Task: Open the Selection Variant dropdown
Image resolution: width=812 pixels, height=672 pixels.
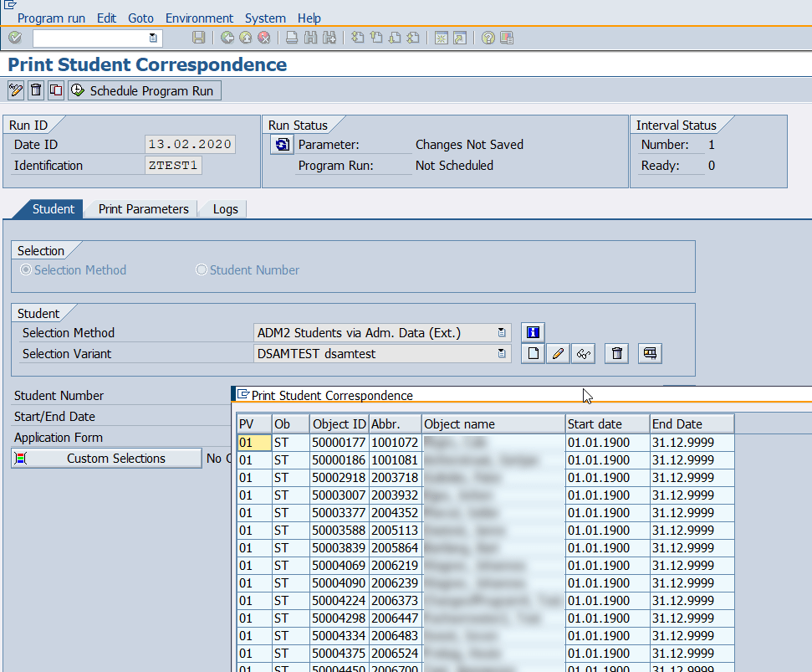Action: [503, 353]
